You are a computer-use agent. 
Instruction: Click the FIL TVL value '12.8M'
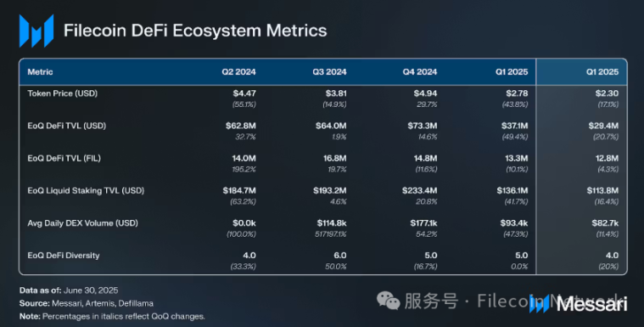pos(607,158)
